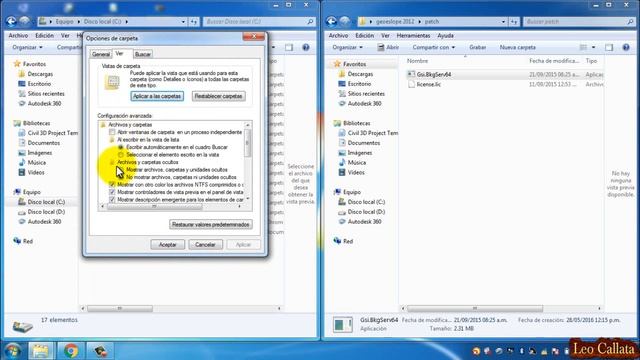Click 'Restablecer carpetas' button
Screen dimensions: 640x360
[218, 96]
